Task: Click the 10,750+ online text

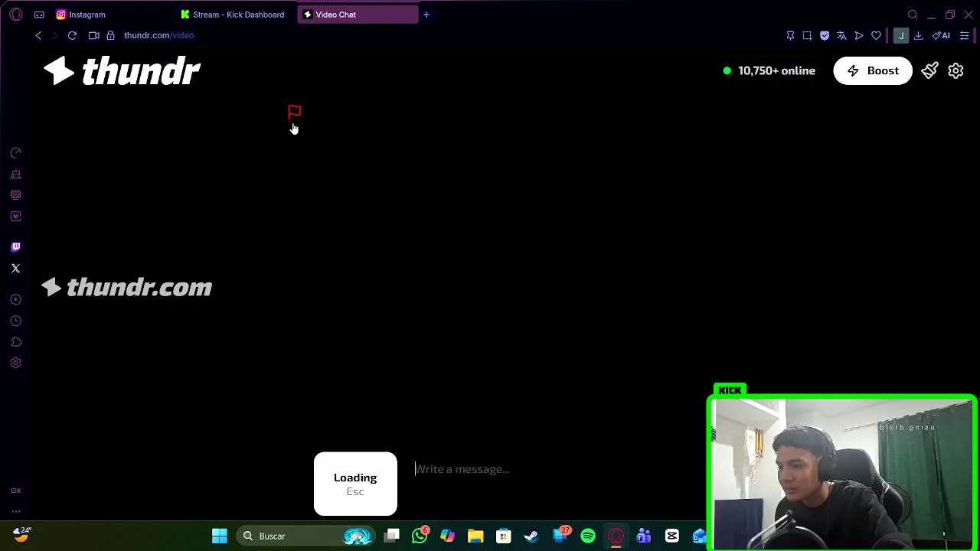Action: [776, 70]
